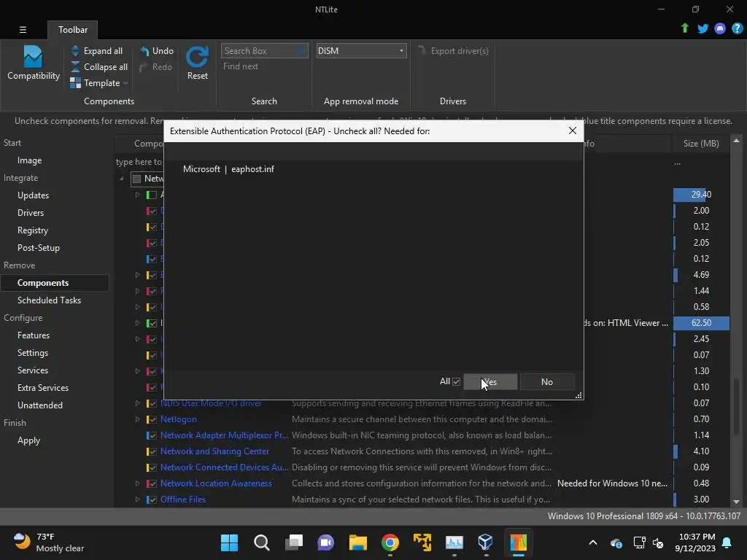
Task: Click the Redo button
Action: tap(156, 67)
